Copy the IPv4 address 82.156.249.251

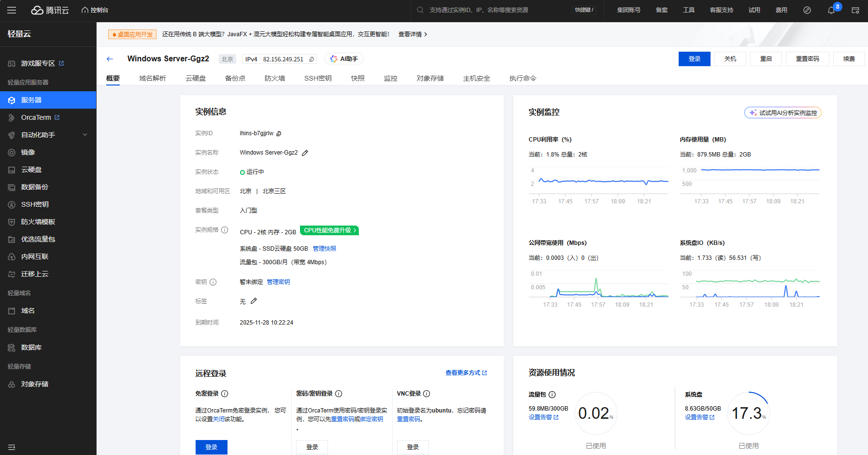(312, 59)
